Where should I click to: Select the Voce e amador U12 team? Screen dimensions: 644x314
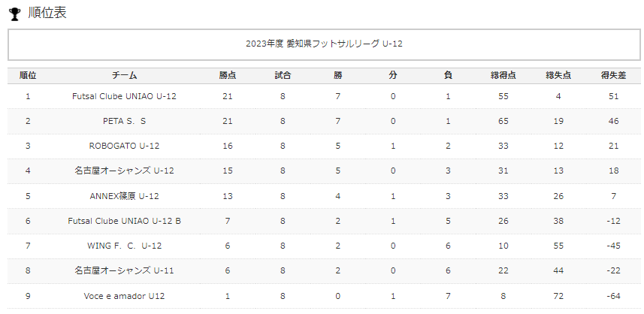click(124, 296)
